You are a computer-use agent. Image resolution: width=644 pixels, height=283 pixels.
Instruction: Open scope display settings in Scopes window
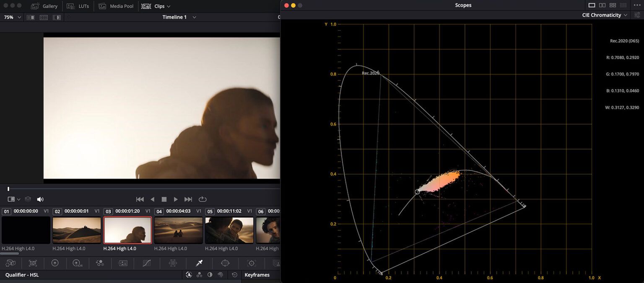coord(637,15)
